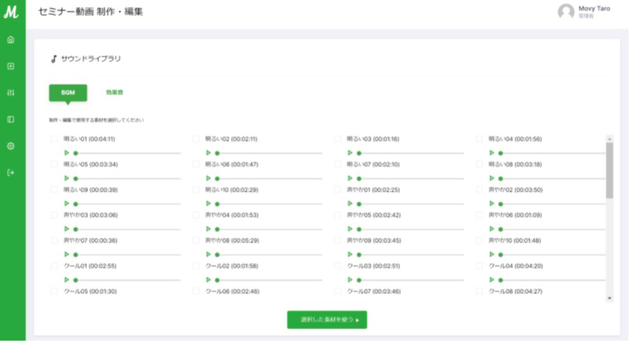Tick the クール04 (00:04:20) checkbox
The width and height of the screenshot is (644, 341).
pos(479,266)
